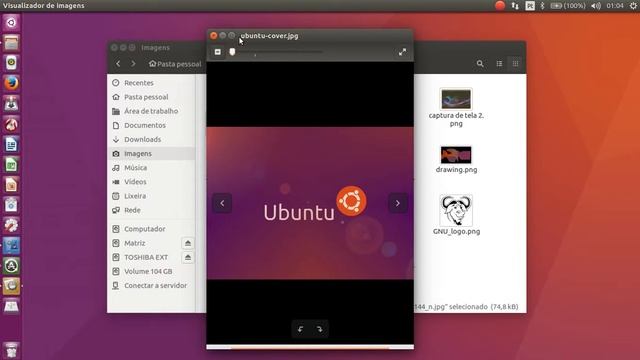Switch Files to list view
The image size is (640, 360).
(499, 64)
